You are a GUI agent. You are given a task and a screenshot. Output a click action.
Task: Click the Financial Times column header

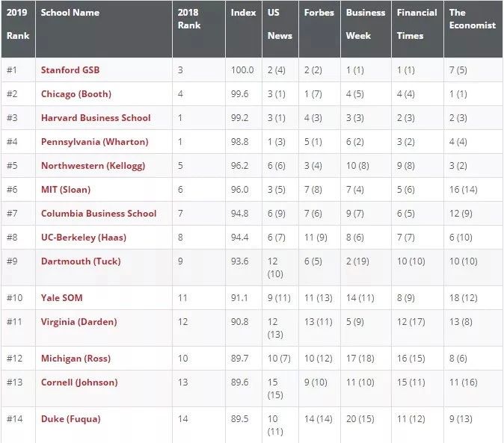coord(417,24)
